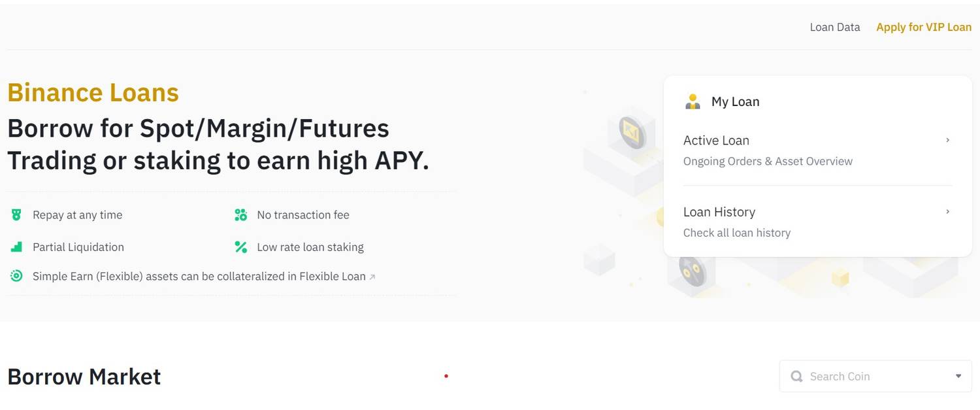
Task: Click the Partial Liquidation bars icon
Action: [16, 247]
